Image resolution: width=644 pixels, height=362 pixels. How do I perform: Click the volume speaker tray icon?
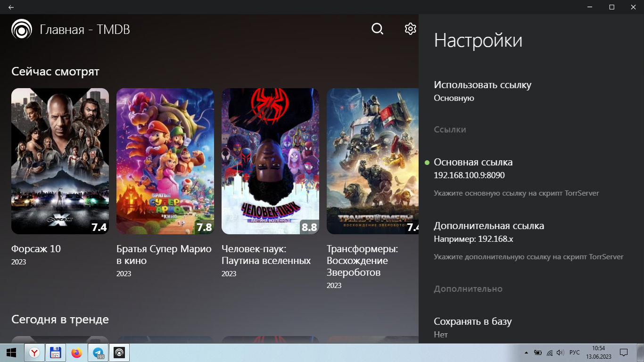tap(560, 353)
